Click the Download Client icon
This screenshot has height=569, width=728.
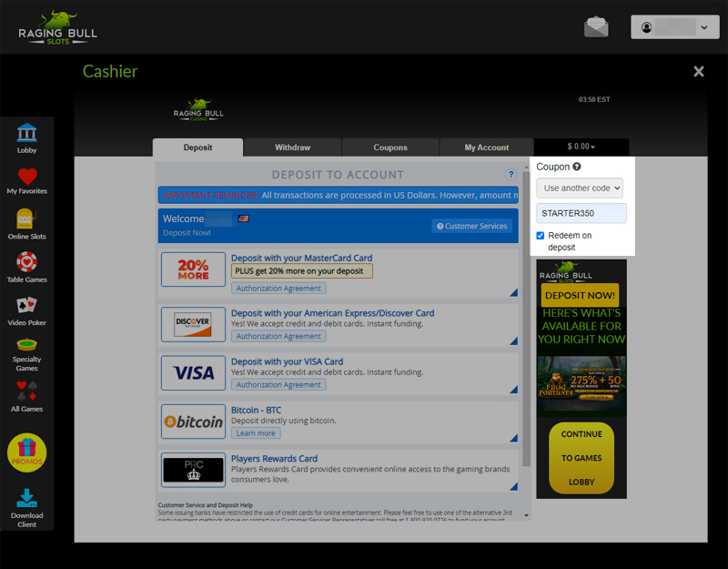point(26,498)
